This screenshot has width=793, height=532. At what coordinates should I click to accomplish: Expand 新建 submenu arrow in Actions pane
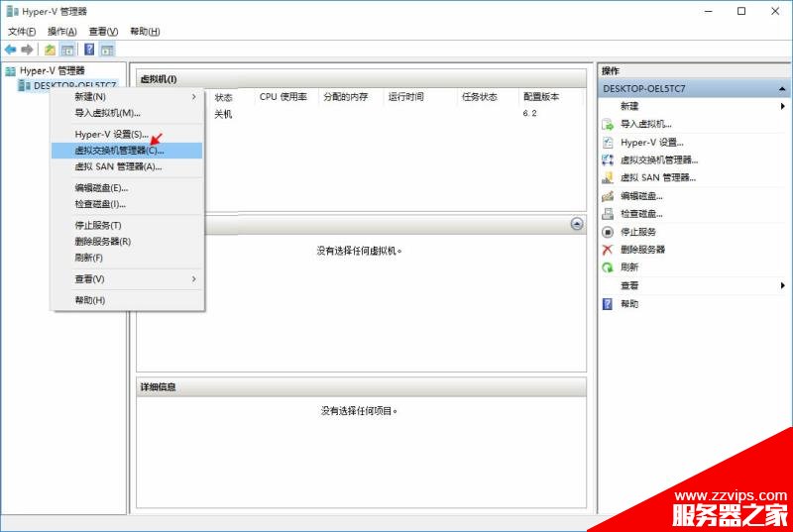pyautogui.click(x=782, y=106)
